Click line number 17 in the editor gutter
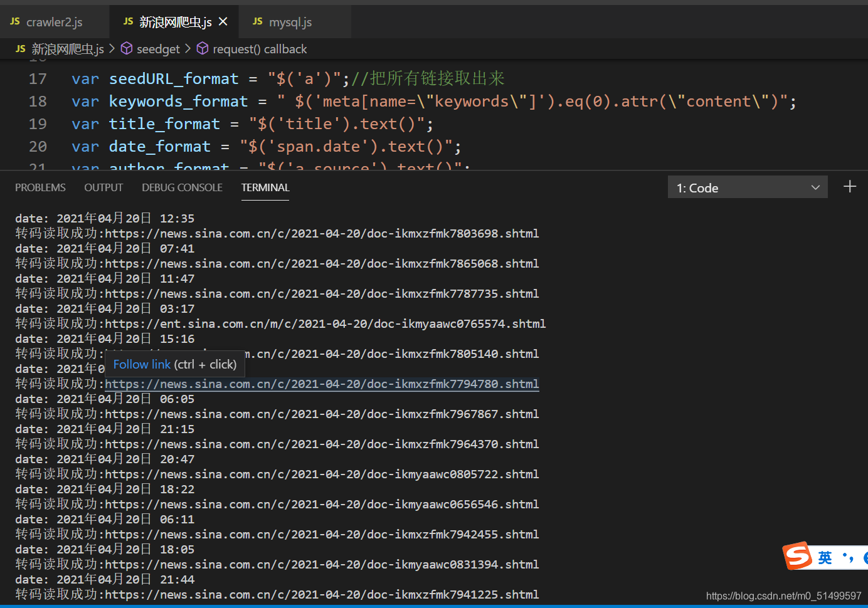This screenshot has height=608, width=868. (x=38, y=78)
